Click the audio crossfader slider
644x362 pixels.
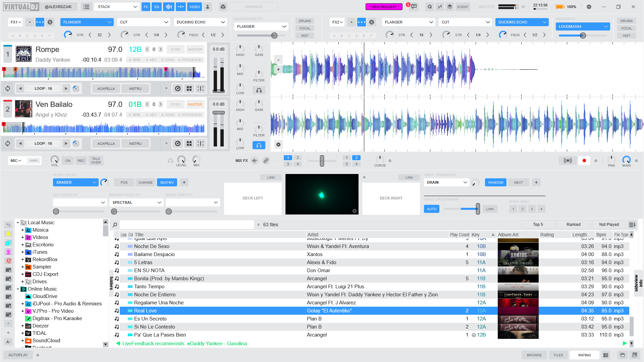click(x=322, y=161)
